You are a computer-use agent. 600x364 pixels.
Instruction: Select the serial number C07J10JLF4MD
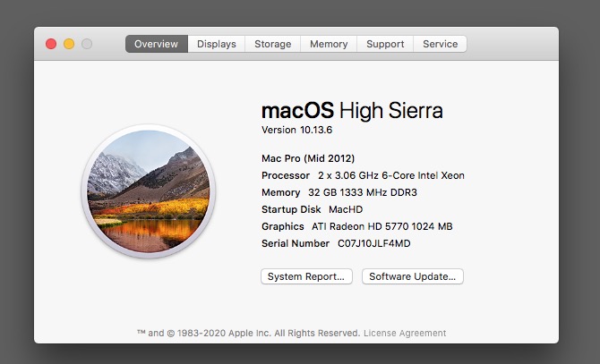click(x=373, y=243)
